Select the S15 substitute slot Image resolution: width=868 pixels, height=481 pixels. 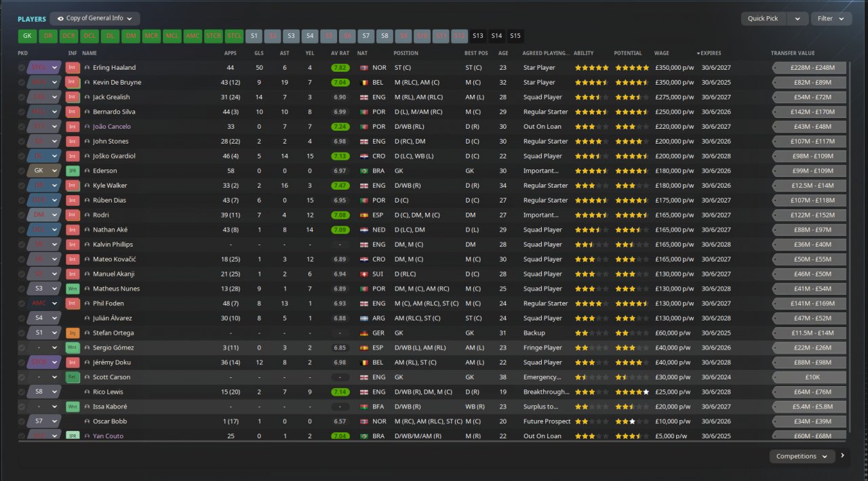click(515, 36)
